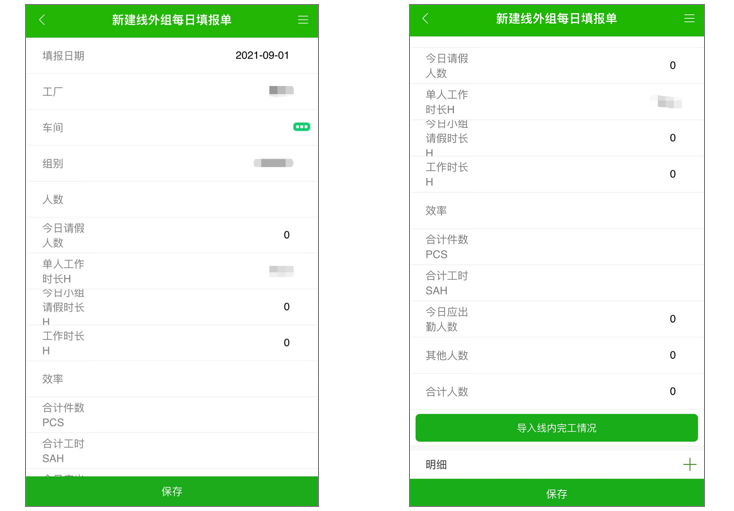
Task: Tap the back arrow on the right phone screen
Action: 425,18
